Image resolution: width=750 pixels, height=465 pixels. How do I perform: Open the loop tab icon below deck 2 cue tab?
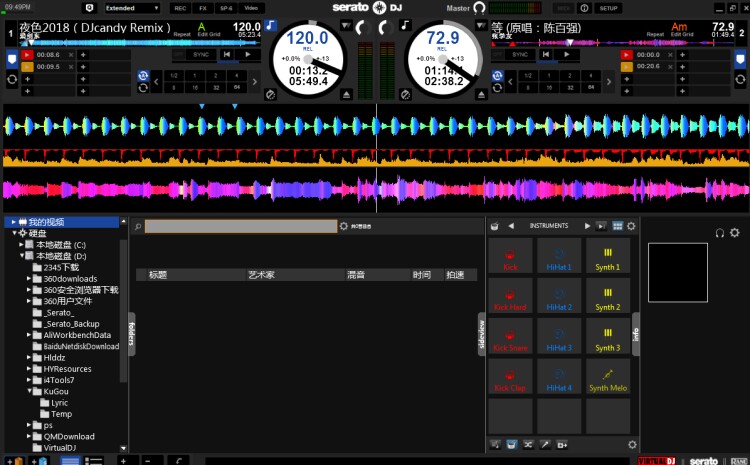pos(740,79)
